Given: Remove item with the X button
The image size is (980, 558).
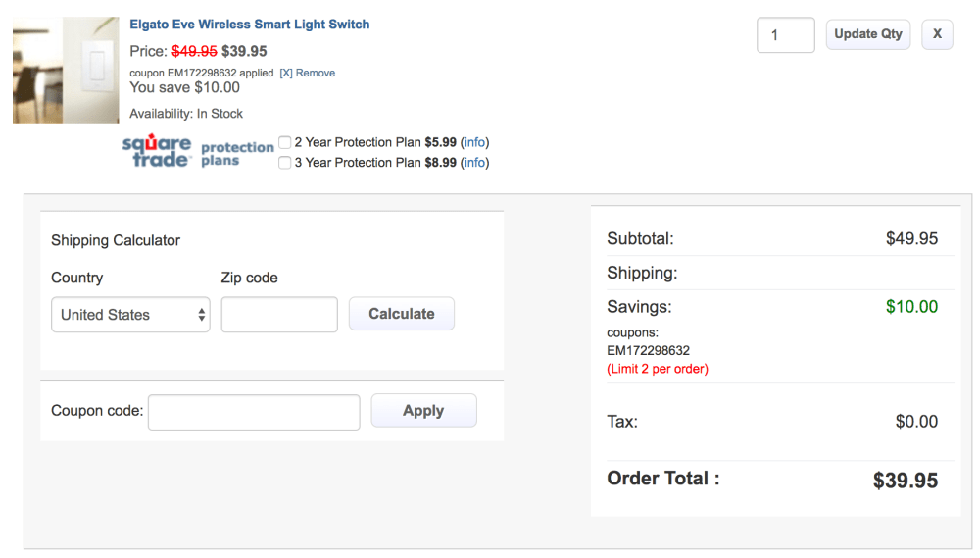Looking at the screenshot, I should (x=937, y=34).
